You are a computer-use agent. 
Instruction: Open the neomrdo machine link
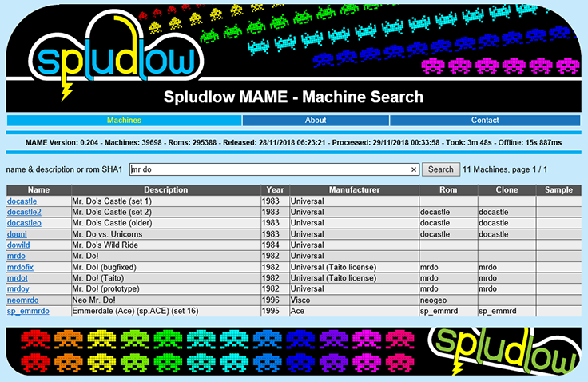(23, 300)
